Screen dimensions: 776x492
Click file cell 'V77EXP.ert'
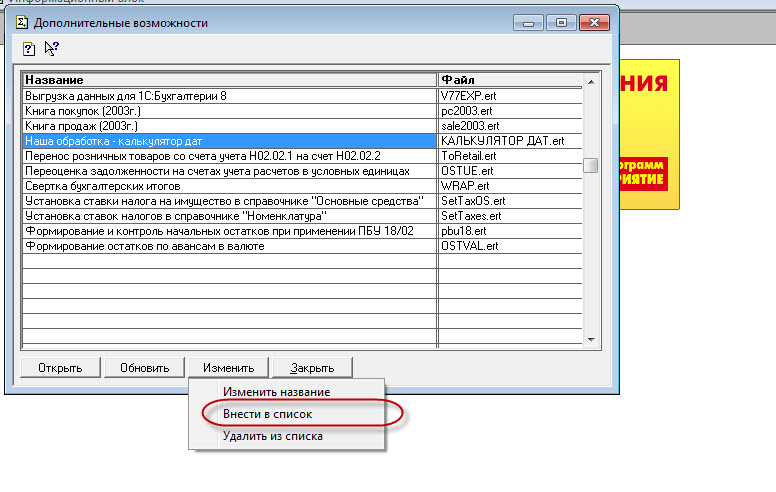coord(510,96)
